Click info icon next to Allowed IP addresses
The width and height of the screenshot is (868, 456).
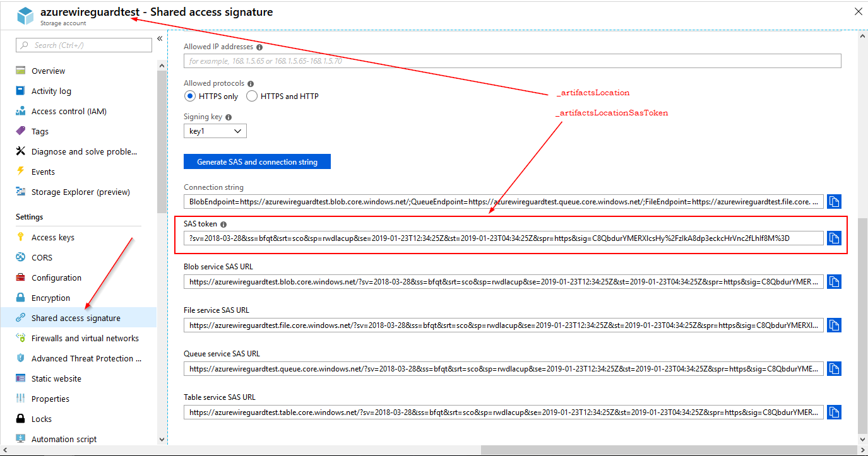(259, 47)
